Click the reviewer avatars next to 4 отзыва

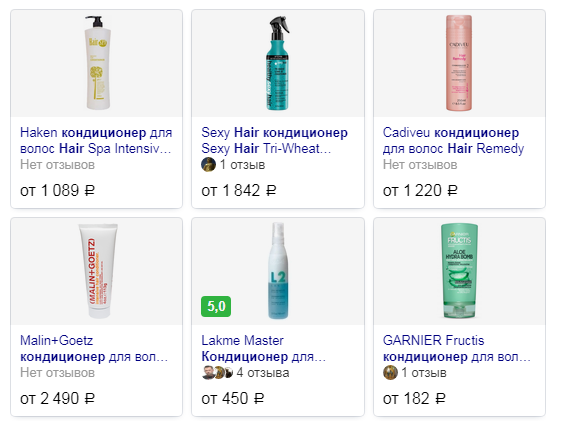click(217, 373)
